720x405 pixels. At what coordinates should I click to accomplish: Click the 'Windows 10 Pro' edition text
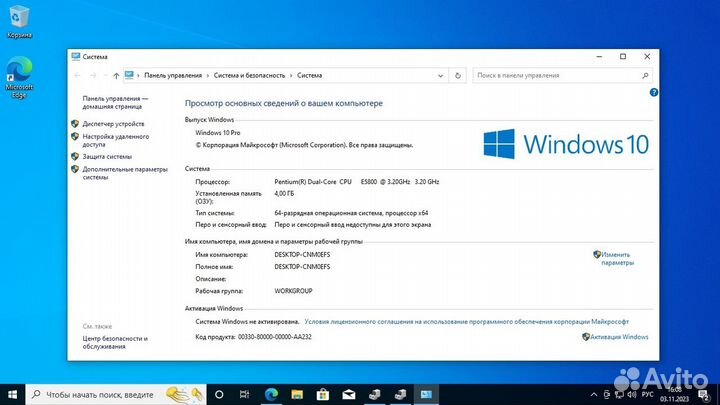pos(218,133)
